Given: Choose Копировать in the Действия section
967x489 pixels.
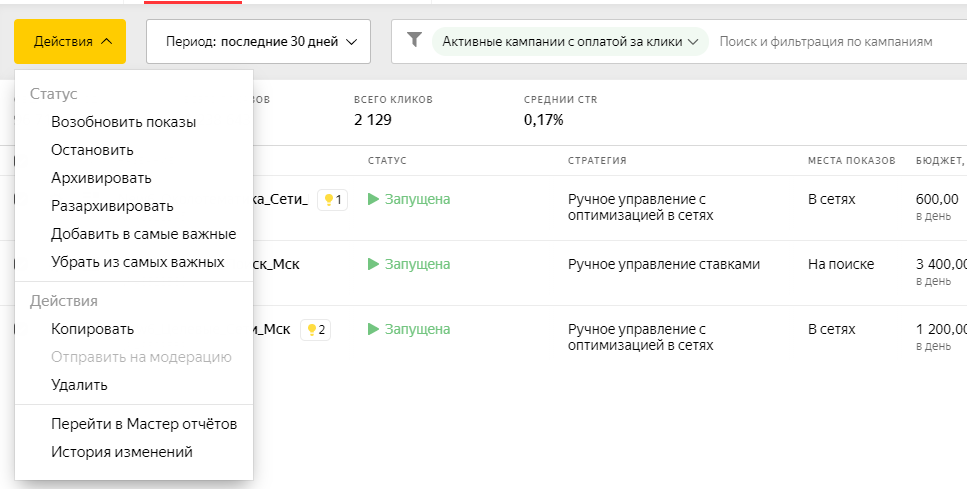Looking at the screenshot, I should click(x=92, y=329).
